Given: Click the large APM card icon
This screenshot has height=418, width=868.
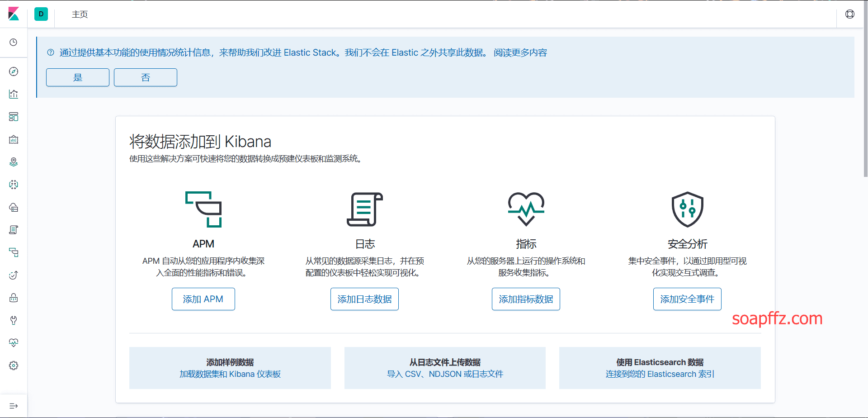Looking at the screenshot, I should pyautogui.click(x=203, y=209).
